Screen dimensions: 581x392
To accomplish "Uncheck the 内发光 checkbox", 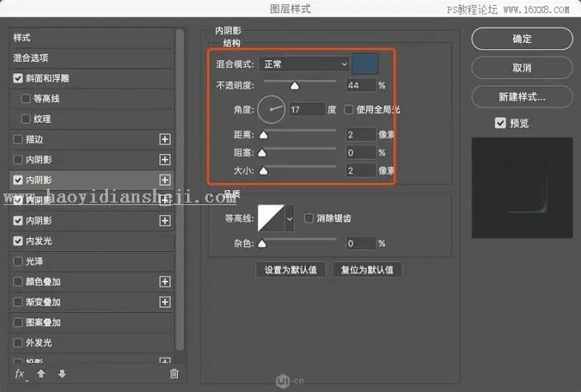I will tap(18, 241).
